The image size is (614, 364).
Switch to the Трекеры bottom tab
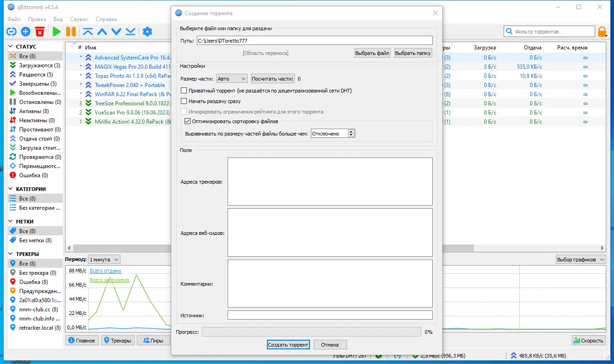coord(118,341)
